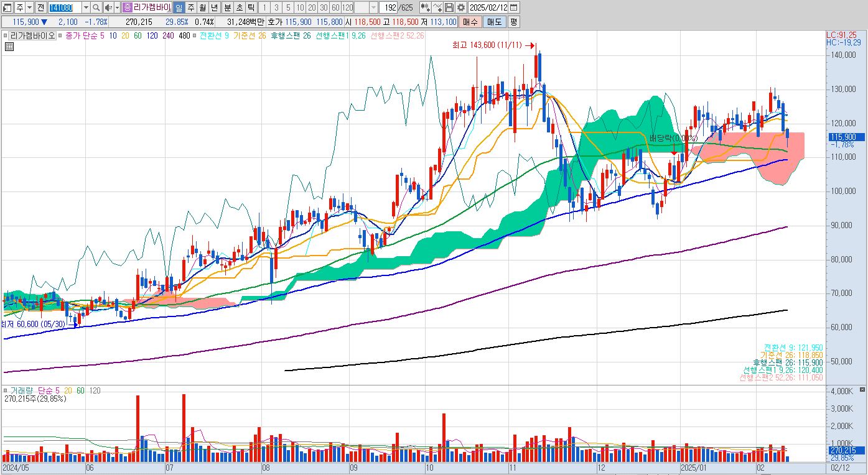
Task: Expand the dropdown after the 120 button
Action: point(373,7)
